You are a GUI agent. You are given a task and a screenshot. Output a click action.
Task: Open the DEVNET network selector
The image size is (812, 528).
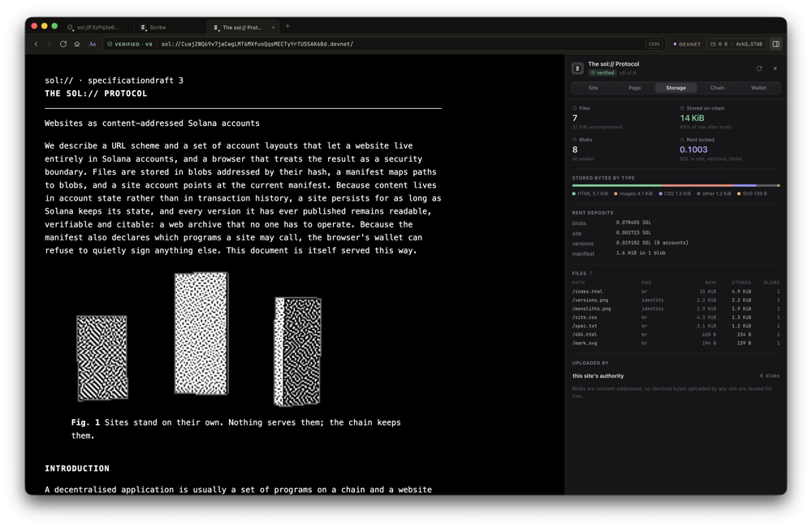687,44
